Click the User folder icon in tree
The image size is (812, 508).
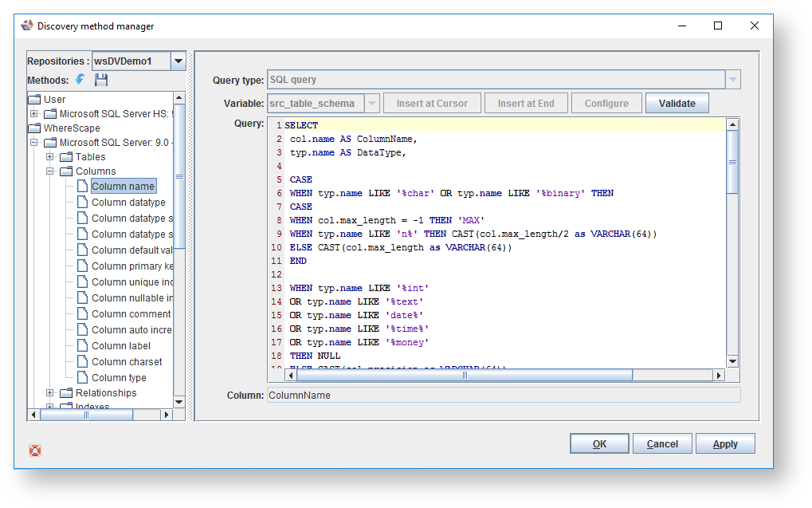34,100
